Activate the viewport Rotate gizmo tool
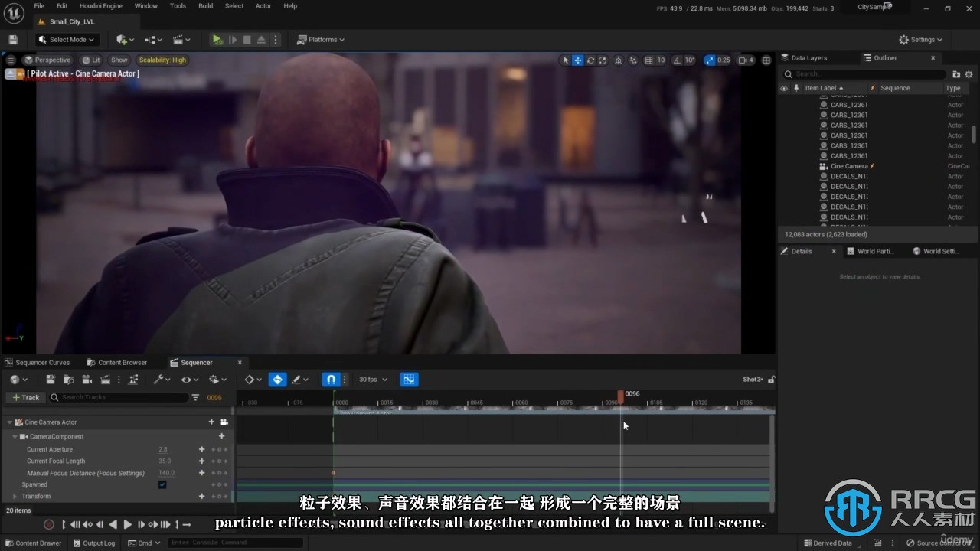 (x=590, y=60)
